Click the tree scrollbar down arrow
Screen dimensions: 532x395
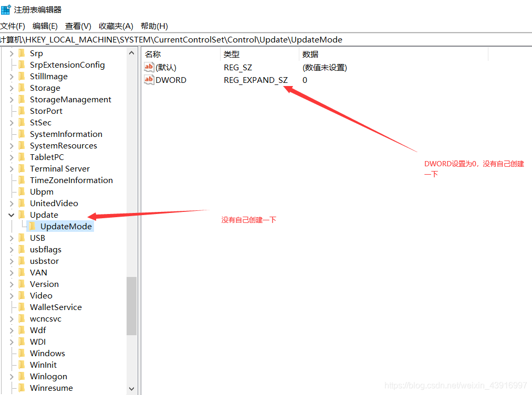[131, 389]
